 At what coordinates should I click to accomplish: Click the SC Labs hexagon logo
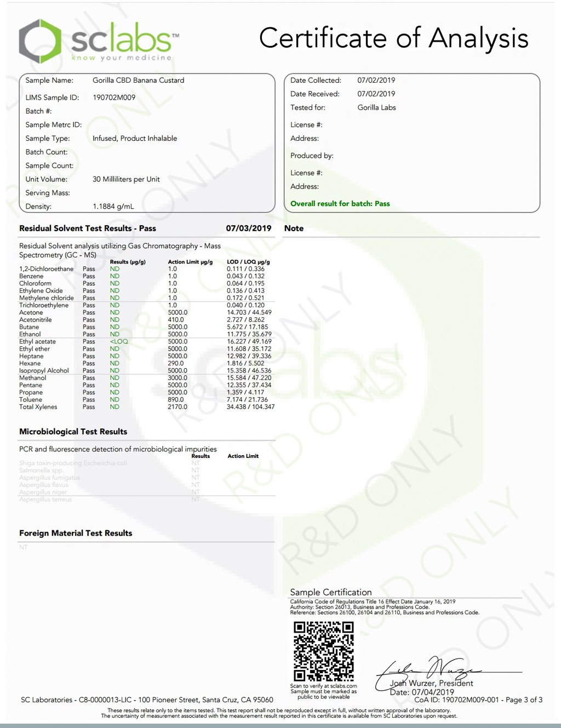coord(39,41)
